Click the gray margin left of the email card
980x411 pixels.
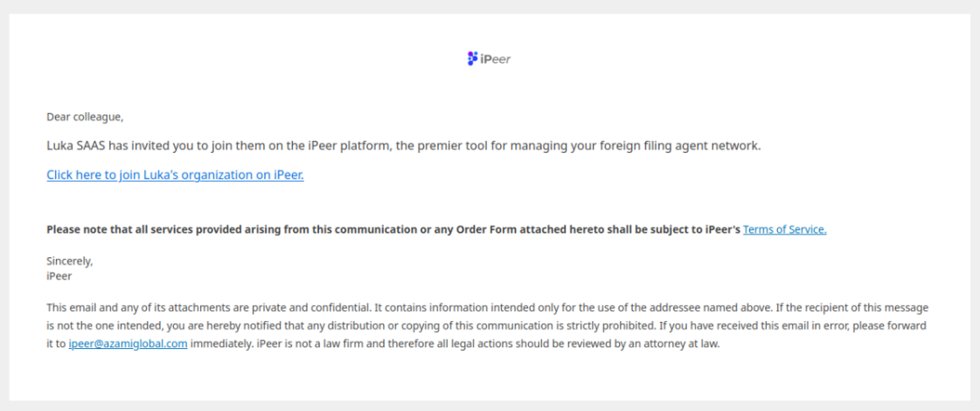point(4,205)
